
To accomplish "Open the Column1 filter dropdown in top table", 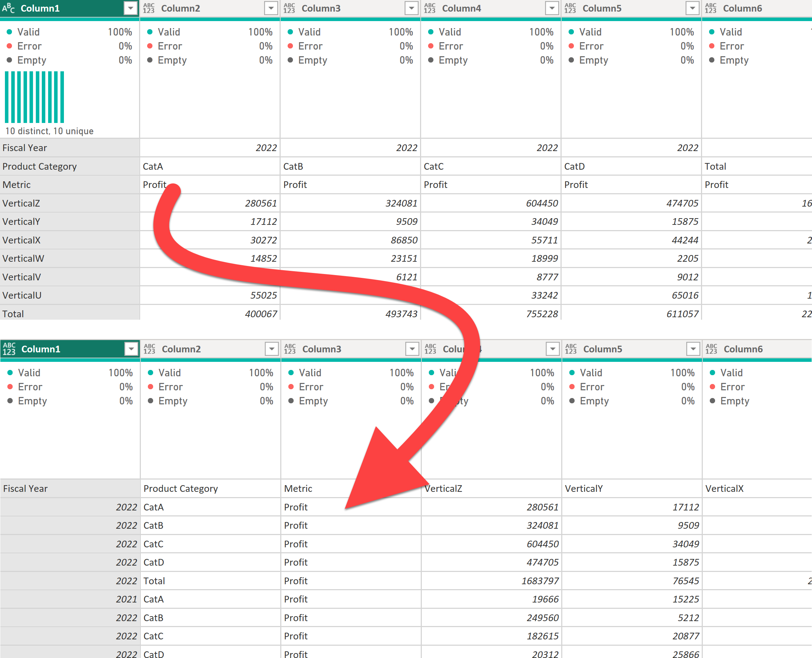I will (130, 8).
